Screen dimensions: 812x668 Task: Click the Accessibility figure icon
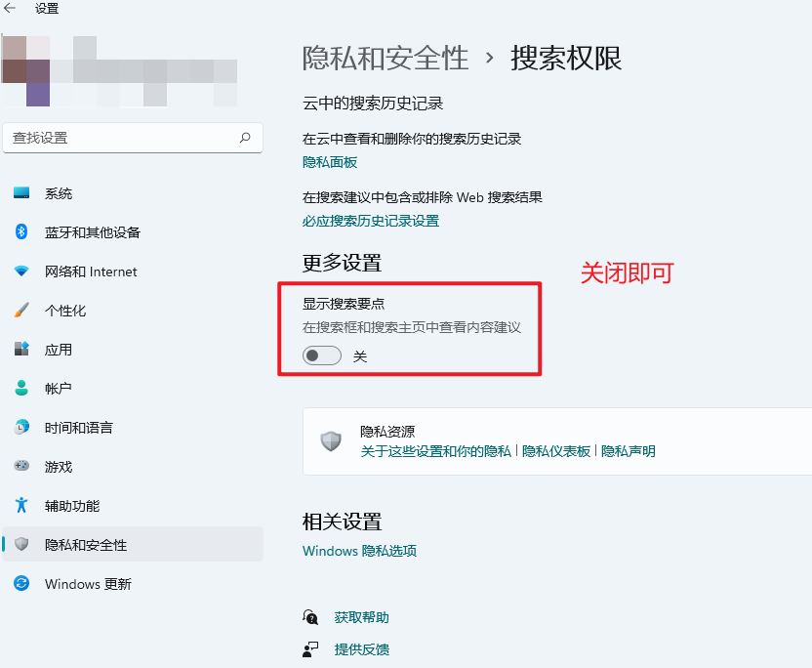point(21,506)
